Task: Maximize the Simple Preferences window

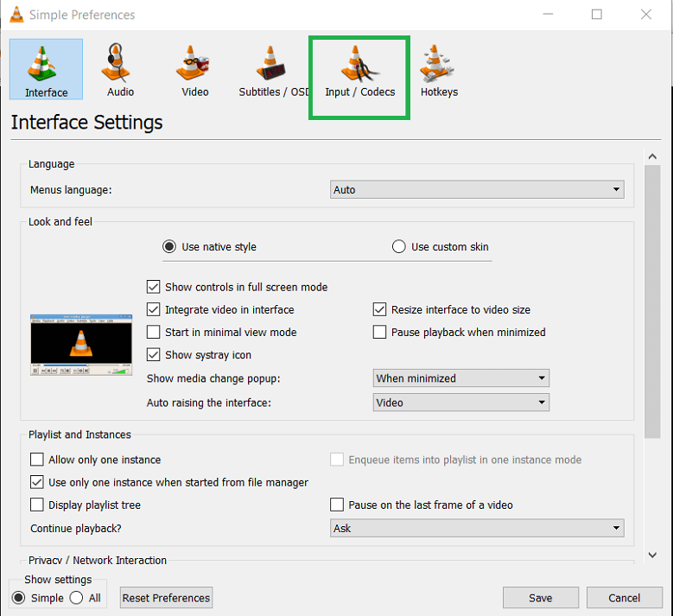Action: coord(597,15)
